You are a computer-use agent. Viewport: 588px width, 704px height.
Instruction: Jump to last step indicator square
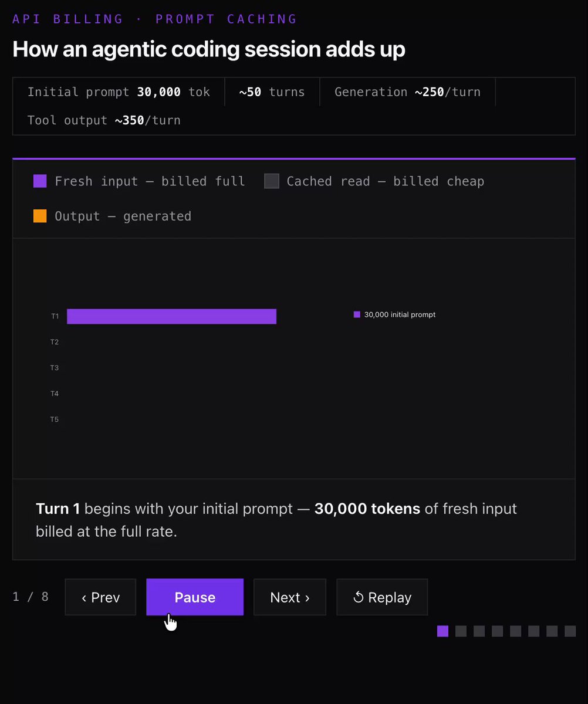[x=570, y=631]
